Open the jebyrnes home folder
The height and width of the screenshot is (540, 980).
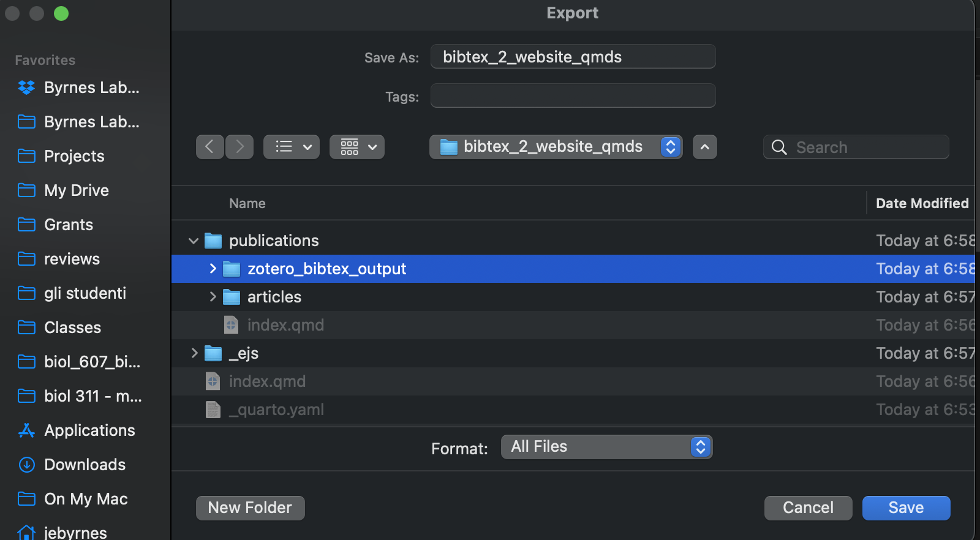(75, 532)
